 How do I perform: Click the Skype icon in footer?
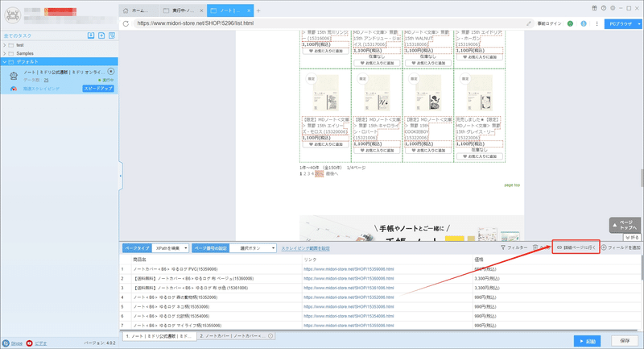point(6,343)
